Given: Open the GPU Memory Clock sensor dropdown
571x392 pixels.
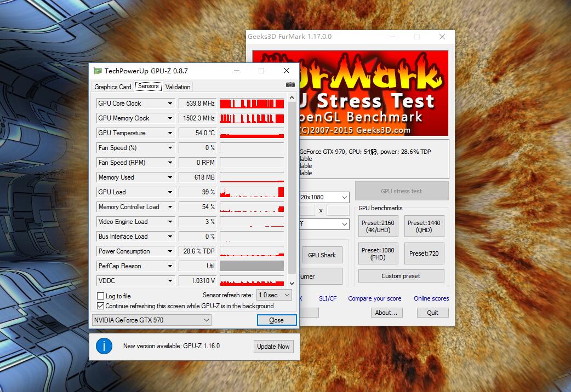Looking at the screenshot, I should (170, 118).
